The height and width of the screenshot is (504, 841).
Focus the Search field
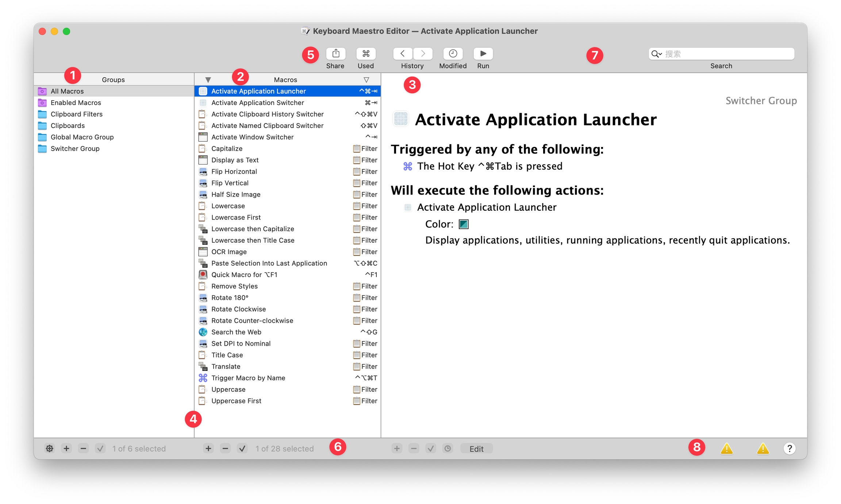point(721,54)
